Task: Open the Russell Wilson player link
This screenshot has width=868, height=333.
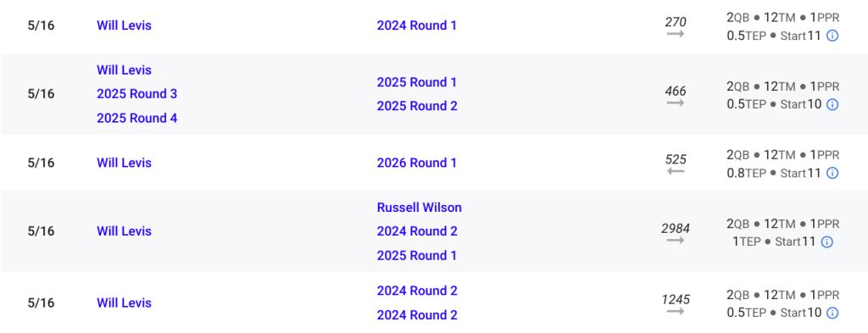Action: point(419,208)
